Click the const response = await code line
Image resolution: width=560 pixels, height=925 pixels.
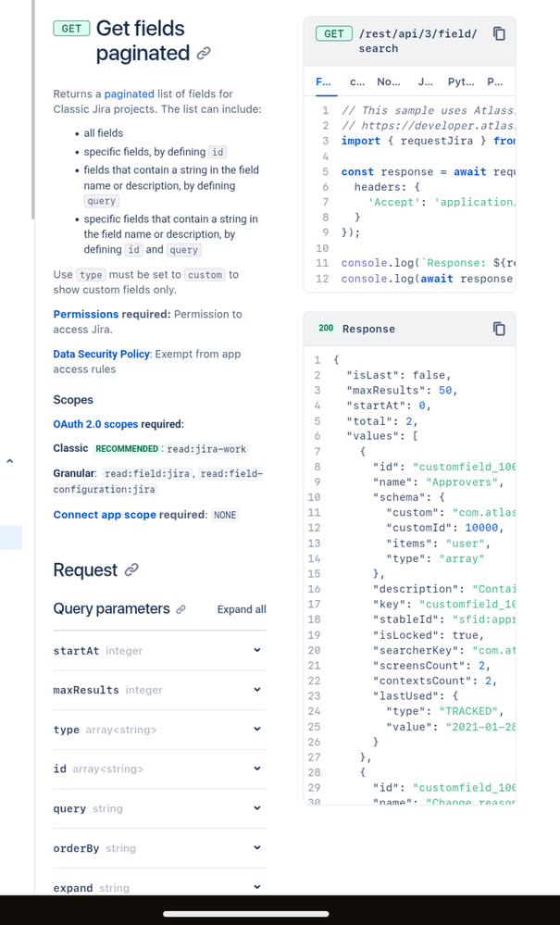click(428, 171)
